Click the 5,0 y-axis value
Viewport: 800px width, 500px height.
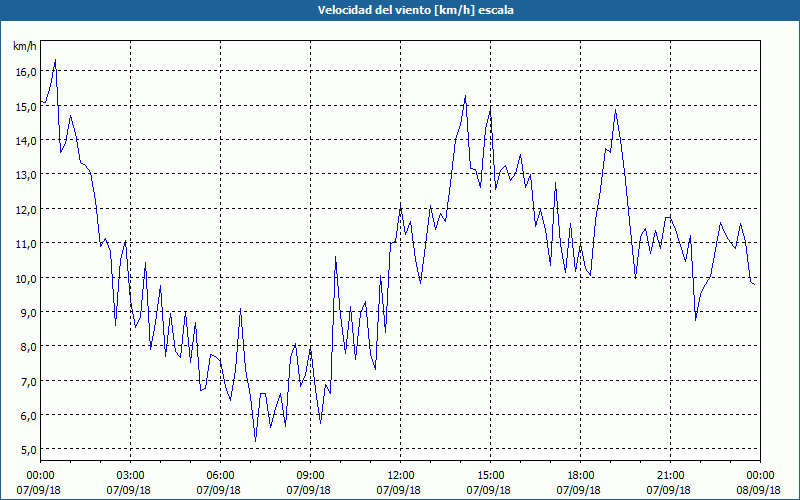point(29,450)
